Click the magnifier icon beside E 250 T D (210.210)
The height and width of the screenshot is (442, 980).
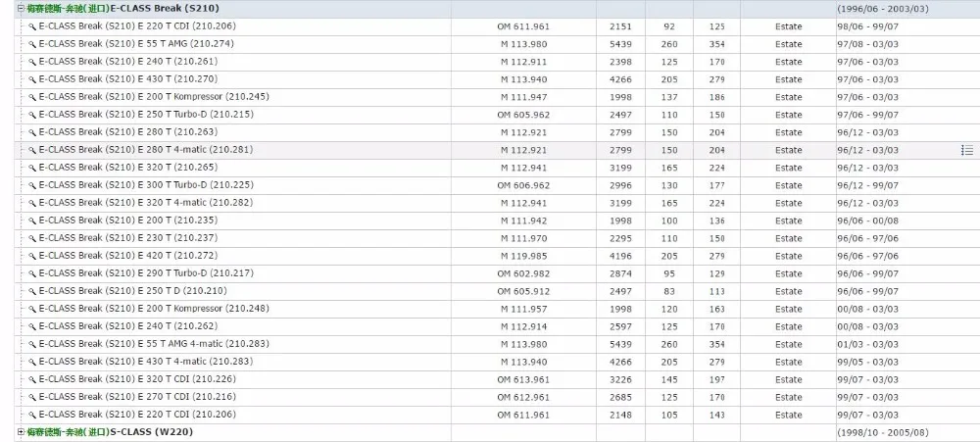(32, 291)
